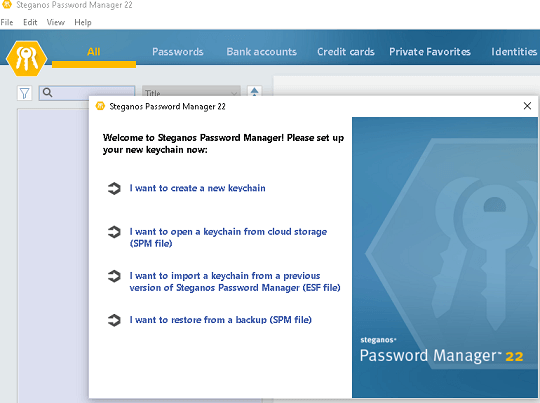540x403 pixels.
Task: Choose 'I want to create a new keychain'
Action: pyautogui.click(x=197, y=188)
